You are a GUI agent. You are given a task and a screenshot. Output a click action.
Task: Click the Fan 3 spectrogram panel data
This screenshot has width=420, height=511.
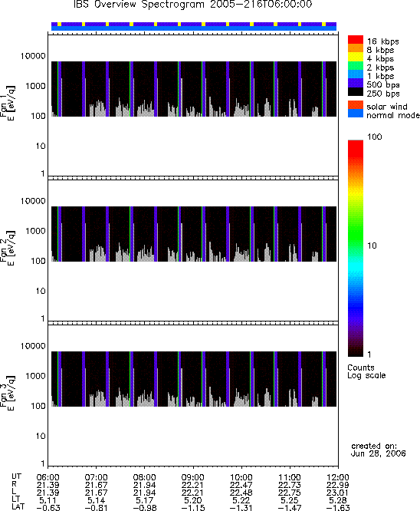[x=194, y=379]
